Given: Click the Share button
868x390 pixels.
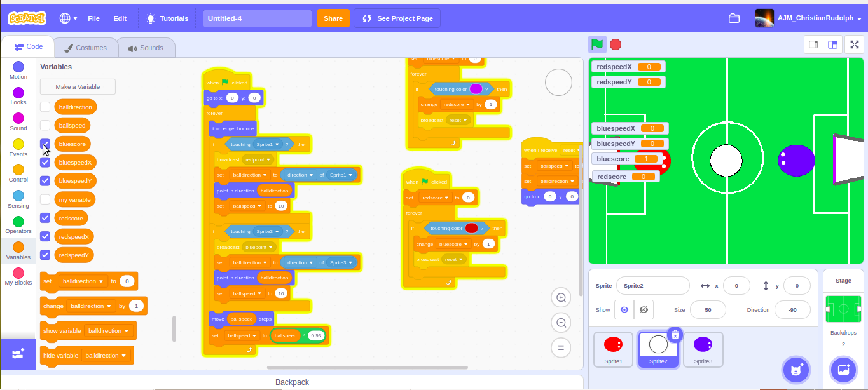Looking at the screenshot, I should click(x=333, y=18).
